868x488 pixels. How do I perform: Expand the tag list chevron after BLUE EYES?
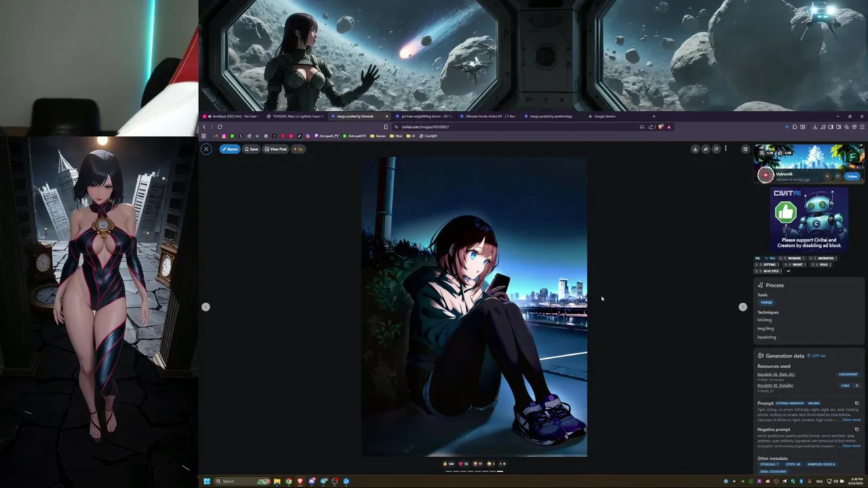(x=788, y=271)
